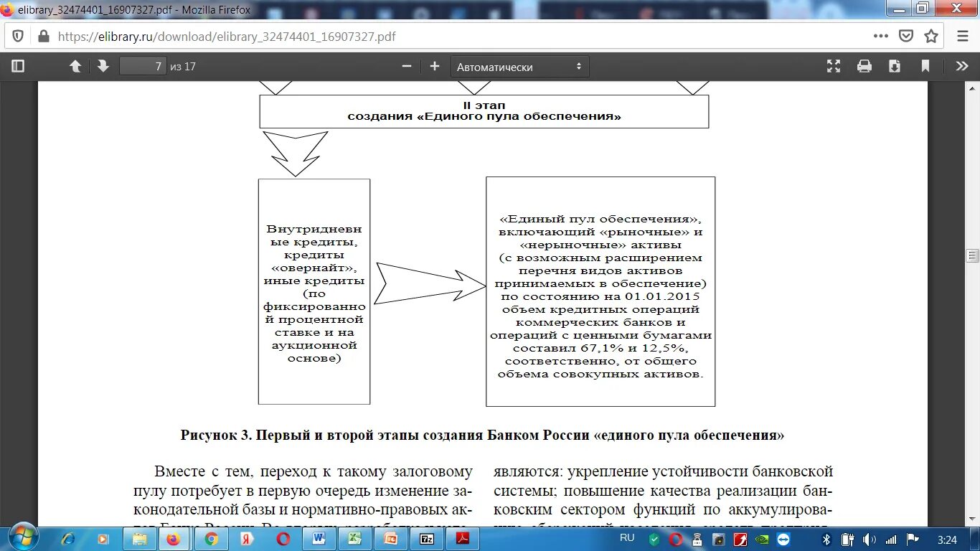Open tracking protection shield panel
Screen dimensions: 980x551
[x=18, y=36]
